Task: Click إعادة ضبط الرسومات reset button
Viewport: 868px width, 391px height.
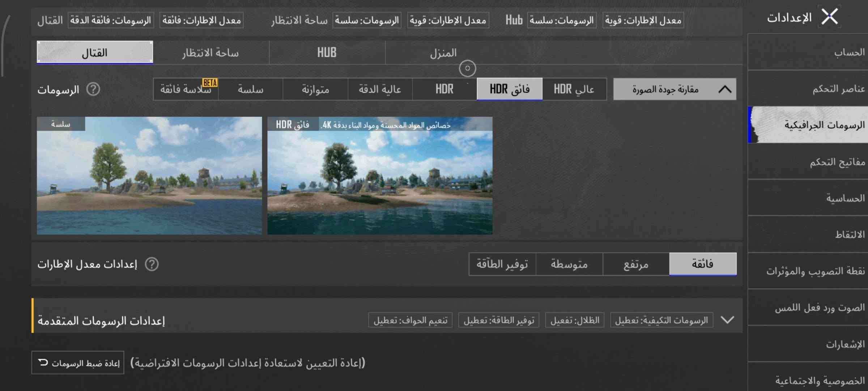Action: (x=78, y=362)
